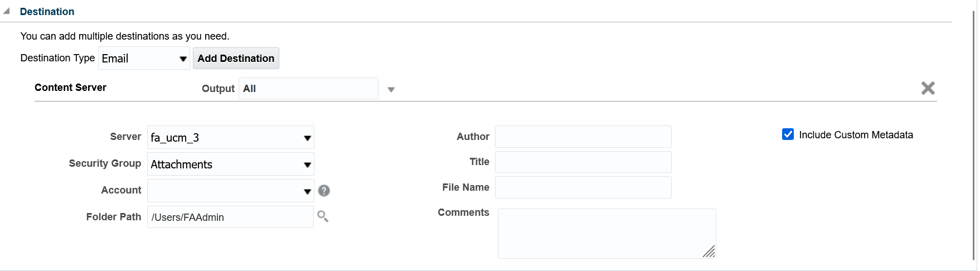Remove the Content Server destination with X icon

tap(928, 88)
